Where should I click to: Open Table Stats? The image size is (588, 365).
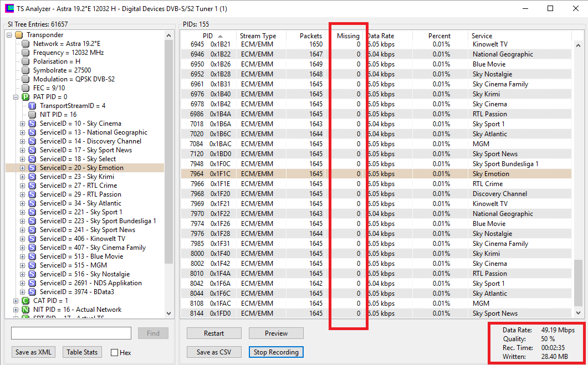tap(82, 352)
